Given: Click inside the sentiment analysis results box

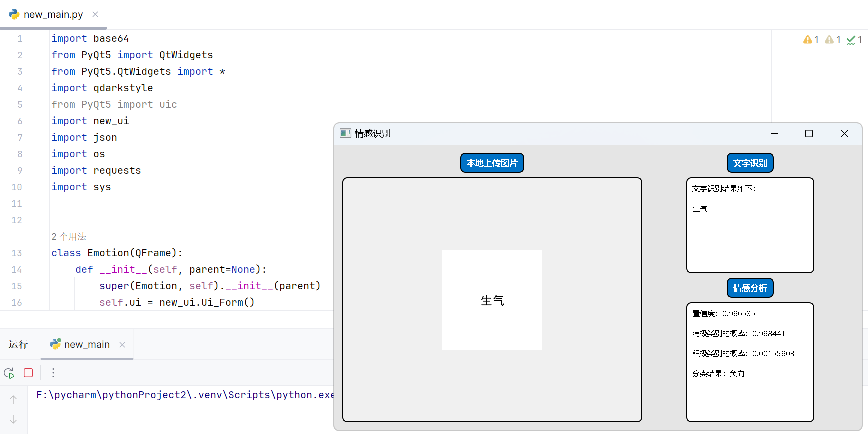Looking at the screenshot, I should click(x=750, y=362).
